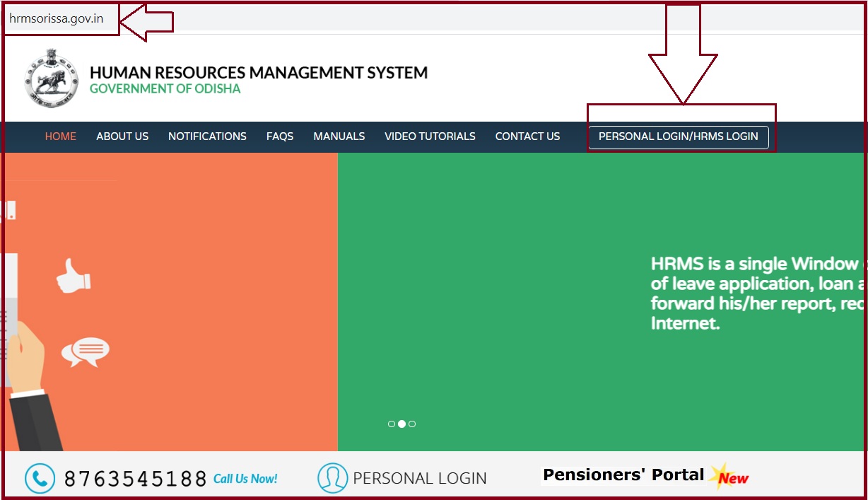Click the Personal Login user icon
868x500 pixels.
pyautogui.click(x=332, y=478)
